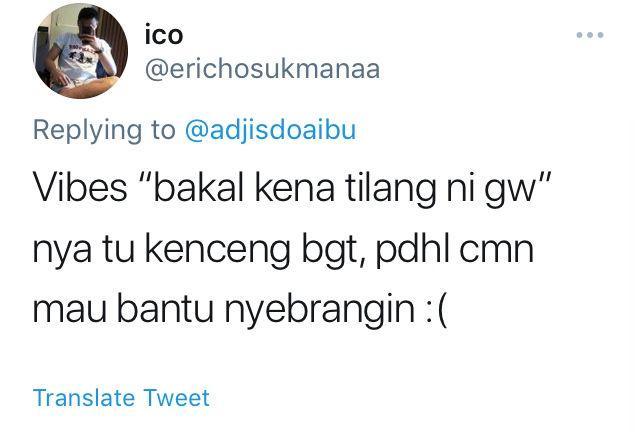Select the "Replying to" label text
Viewport: 640px width, 432px height.
tap(104, 131)
